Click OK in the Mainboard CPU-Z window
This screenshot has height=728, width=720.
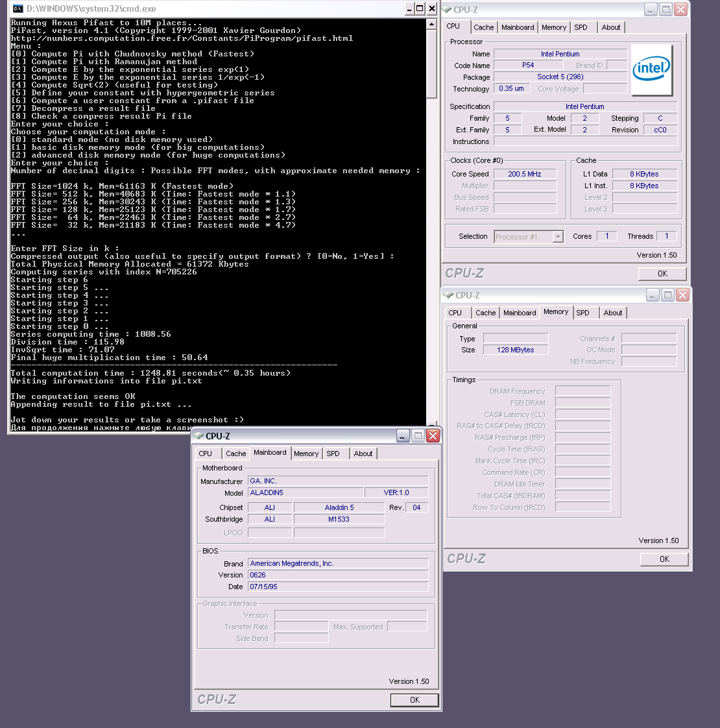point(414,700)
